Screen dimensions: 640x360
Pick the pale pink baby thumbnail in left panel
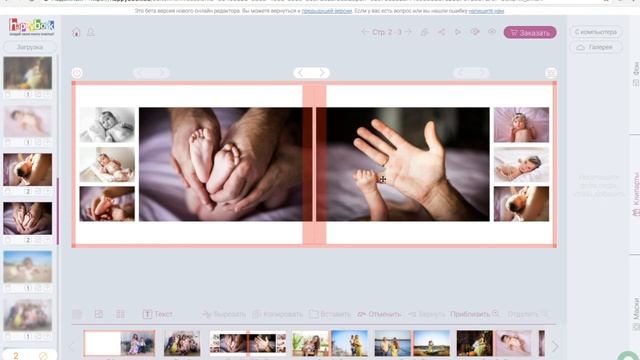pos(28,121)
